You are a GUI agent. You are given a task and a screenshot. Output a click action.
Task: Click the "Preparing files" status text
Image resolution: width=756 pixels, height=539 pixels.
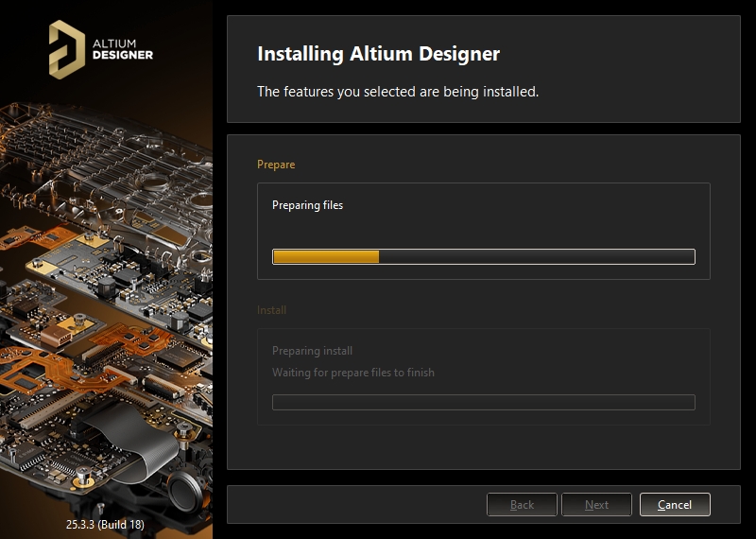307,205
